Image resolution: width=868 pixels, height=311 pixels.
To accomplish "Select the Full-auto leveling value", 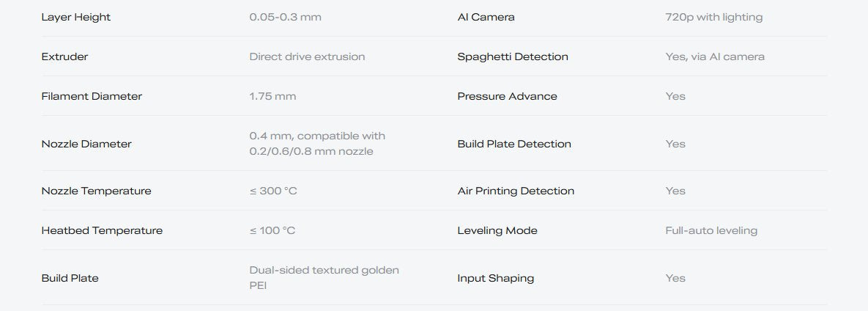I will point(711,230).
